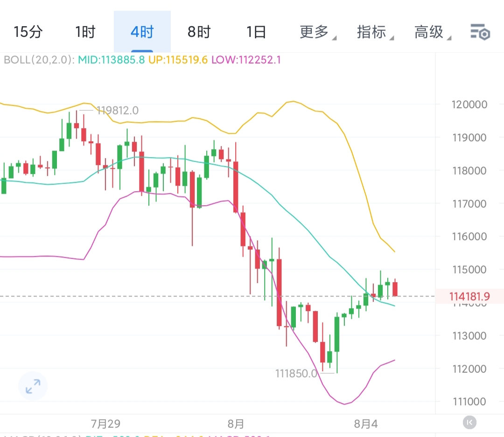Click the 7月29 date axis label
This screenshot has height=437, width=504.
coord(105,424)
